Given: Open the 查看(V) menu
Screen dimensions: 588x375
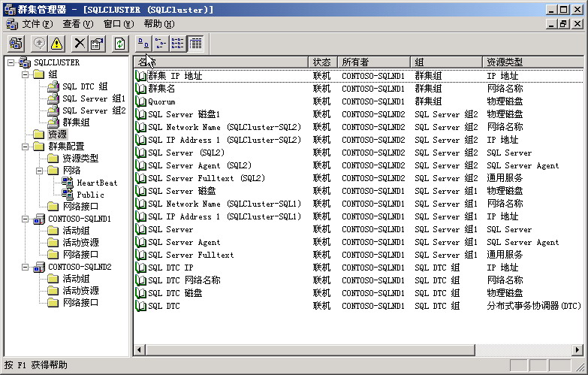Looking at the screenshot, I should pos(77,24).
